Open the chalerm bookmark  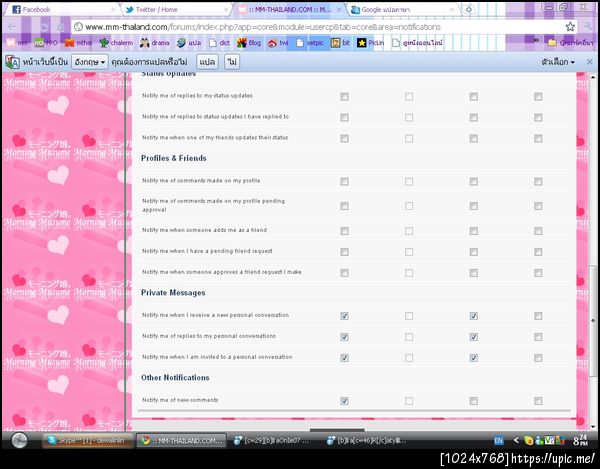(x=116, y=43)
